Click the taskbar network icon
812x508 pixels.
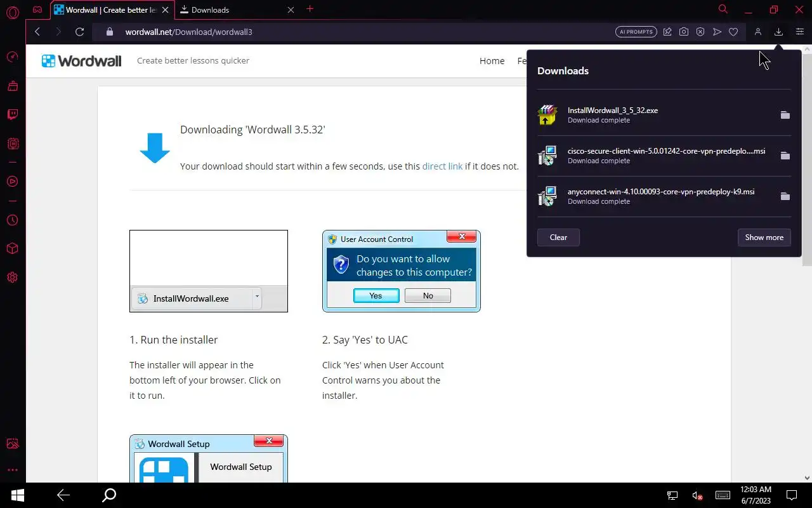pos(672,495)
